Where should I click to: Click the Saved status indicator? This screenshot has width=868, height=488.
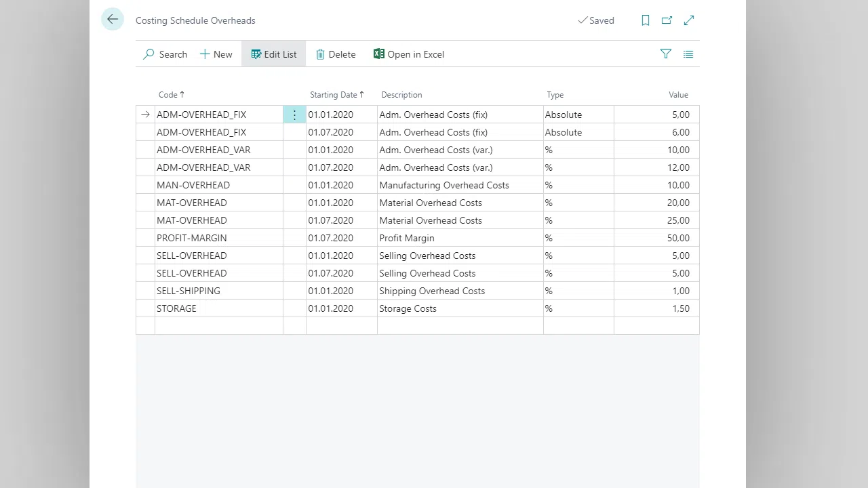coord(596,20)
